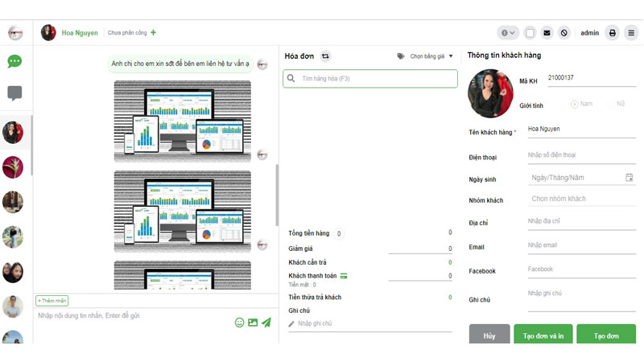Click the envelope mail icon in the header
644x362 pixels.
point(547,33)
